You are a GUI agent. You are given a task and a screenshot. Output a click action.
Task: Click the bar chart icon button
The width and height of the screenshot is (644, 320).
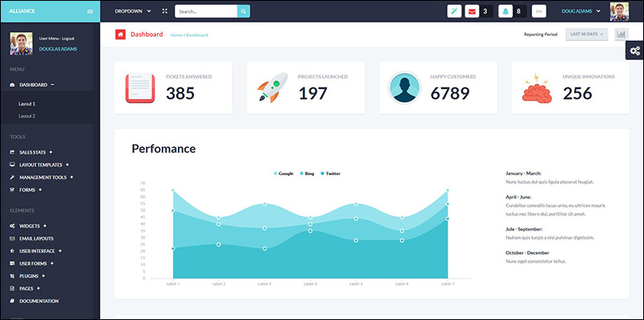621,35
